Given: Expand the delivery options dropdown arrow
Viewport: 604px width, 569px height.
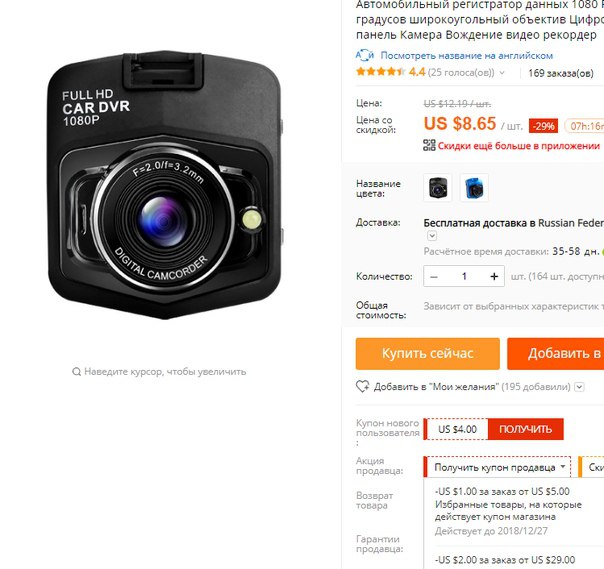Looking at the screenshot, I should pyautogui.click(x=432, y=235).
